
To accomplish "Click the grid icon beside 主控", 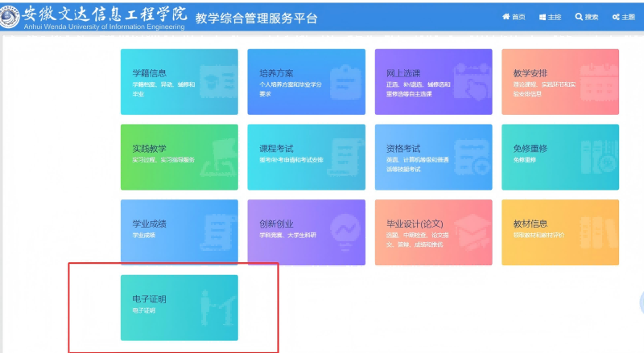I will (543, 17).
